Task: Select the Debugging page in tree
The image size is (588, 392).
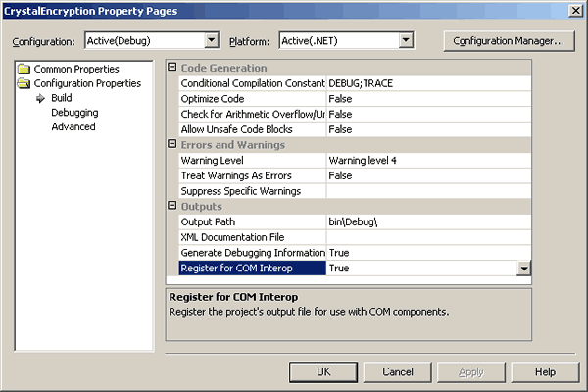Action: pyautogui.click(x=74, y=113)
